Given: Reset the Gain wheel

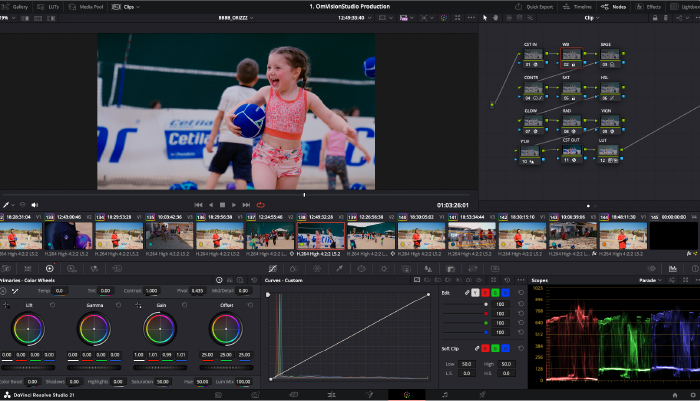Looking at the screenshot, I should [x=184, y=305].
